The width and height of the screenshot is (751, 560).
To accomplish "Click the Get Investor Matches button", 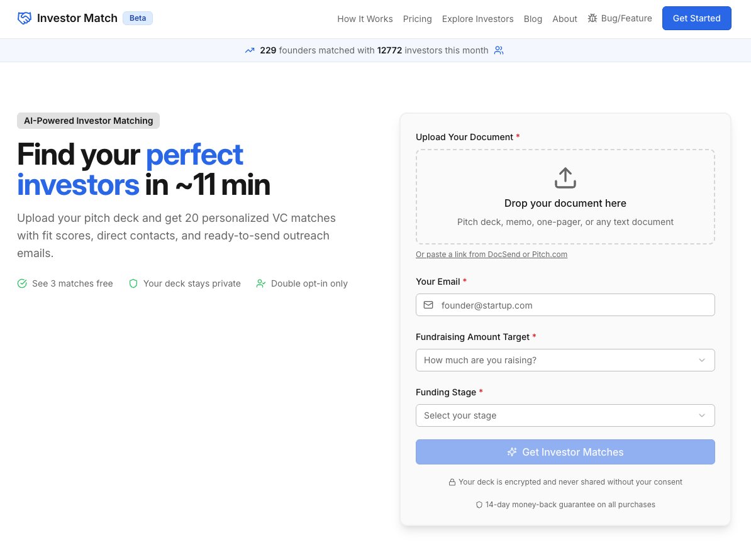I will 565,452.
